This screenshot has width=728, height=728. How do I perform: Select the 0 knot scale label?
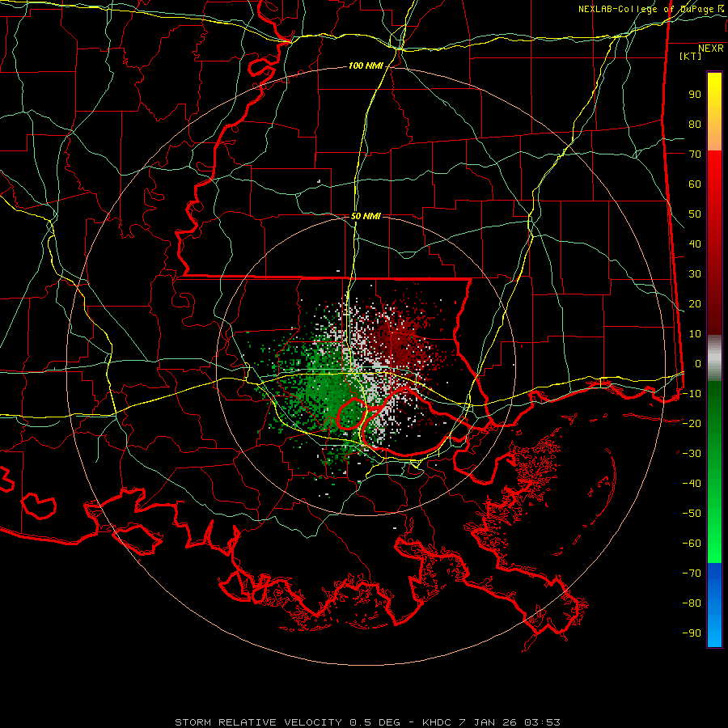[x=698, y=364]
